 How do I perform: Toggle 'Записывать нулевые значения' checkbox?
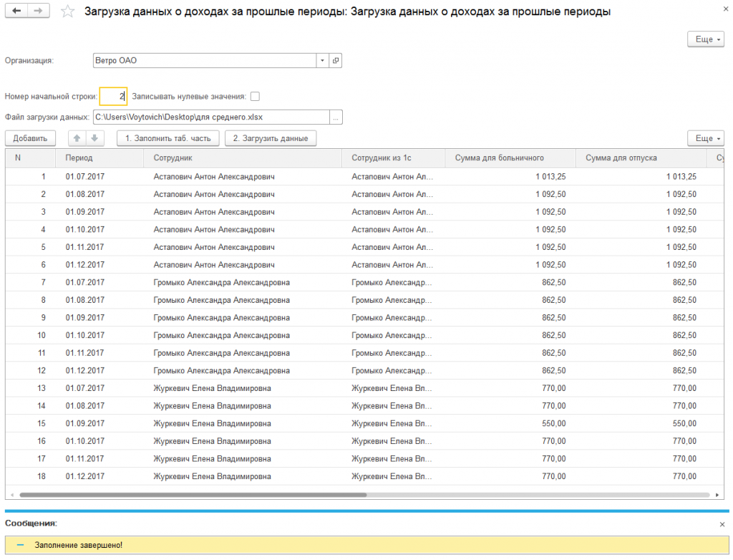pyautogui.click(x=255, y=97)
